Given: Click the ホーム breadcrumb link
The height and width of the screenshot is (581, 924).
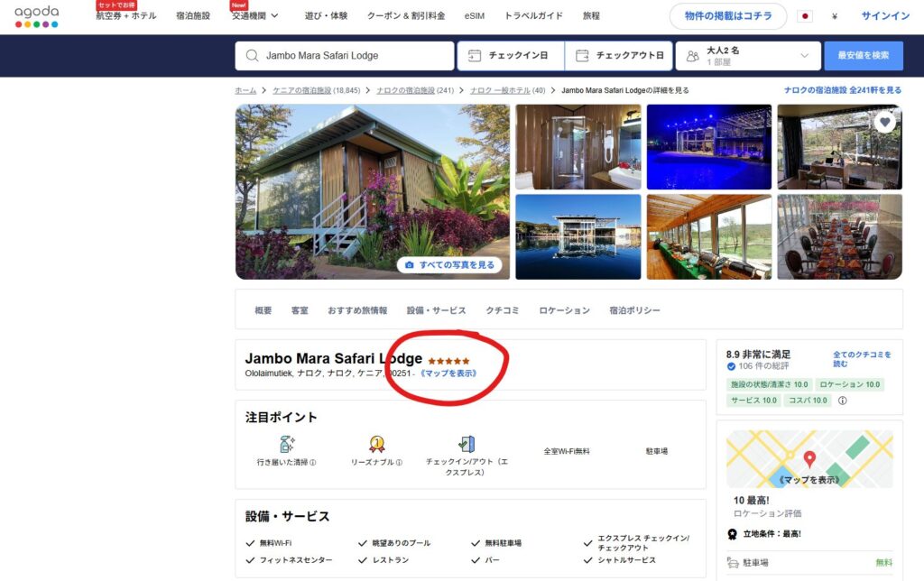Looking at the screenshot, I should (245, 90).
